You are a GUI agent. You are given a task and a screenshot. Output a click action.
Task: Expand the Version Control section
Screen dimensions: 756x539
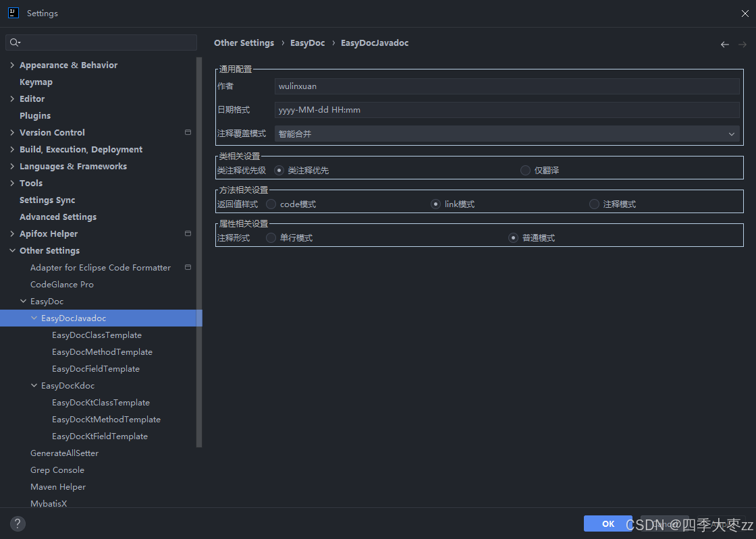(12, 132)
